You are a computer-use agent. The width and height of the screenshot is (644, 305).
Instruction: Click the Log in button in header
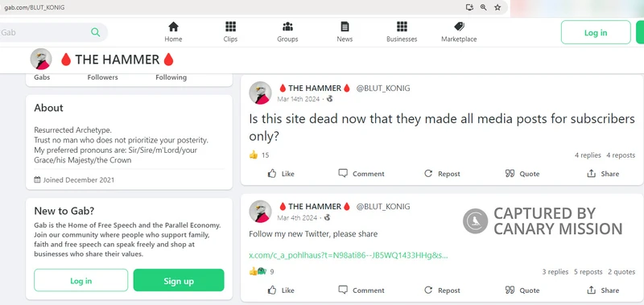point(596,32)
